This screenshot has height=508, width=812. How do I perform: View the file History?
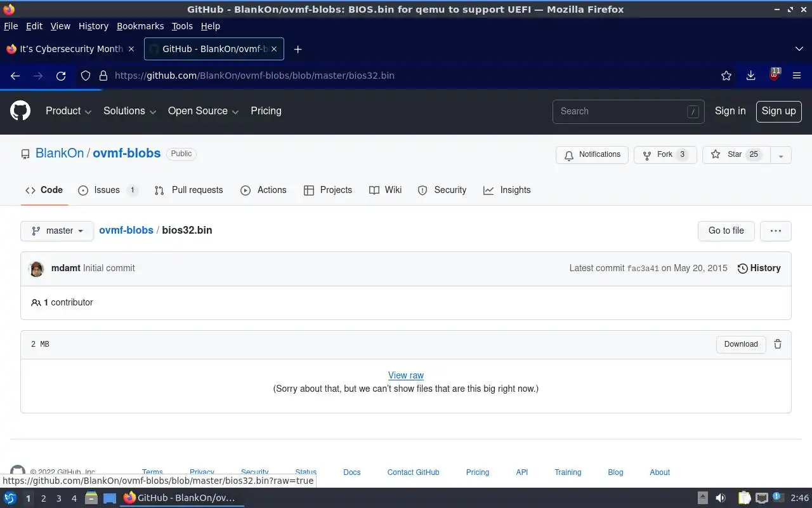[759, 269]
